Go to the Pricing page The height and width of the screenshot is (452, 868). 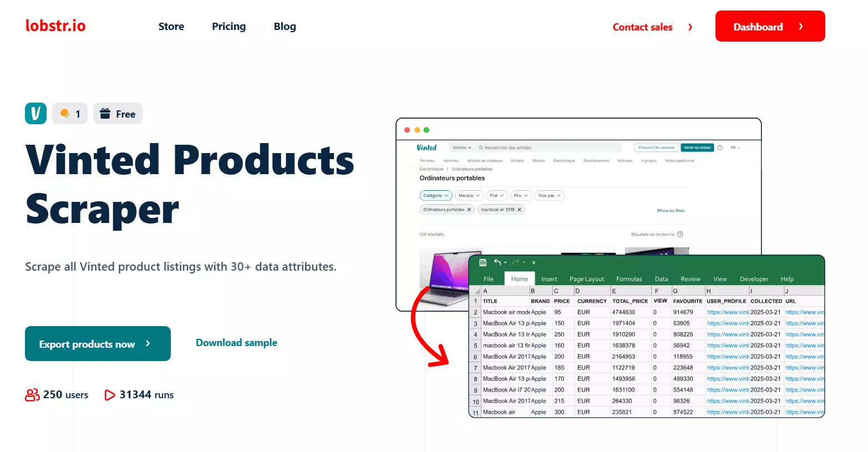(229, 27)
